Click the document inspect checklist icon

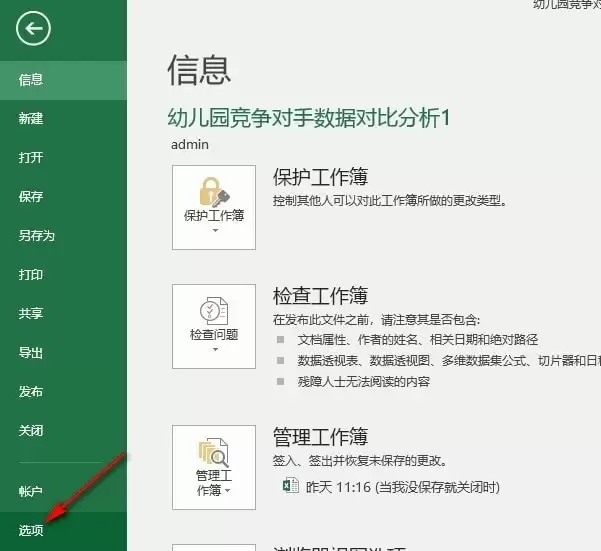tap(214, 310)
